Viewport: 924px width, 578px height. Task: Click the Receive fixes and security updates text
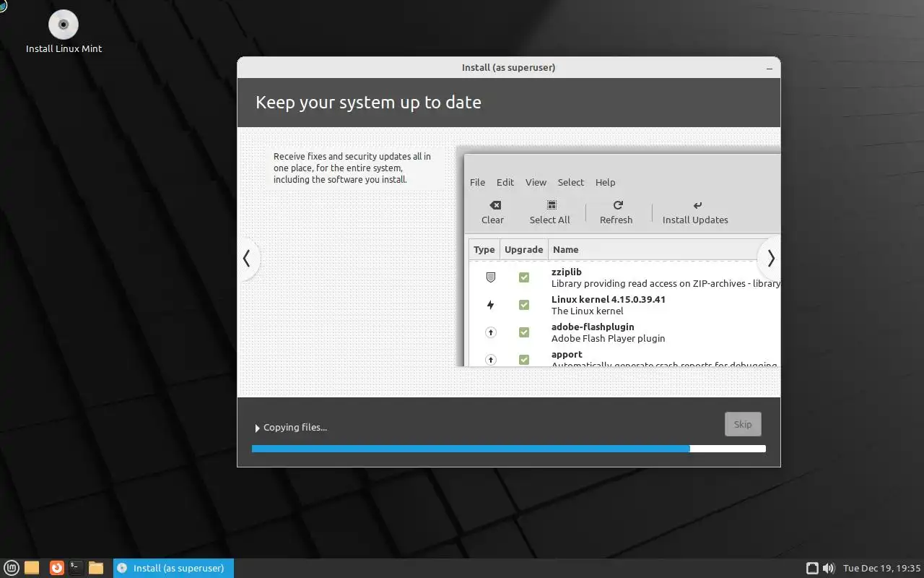click(352, 168)
